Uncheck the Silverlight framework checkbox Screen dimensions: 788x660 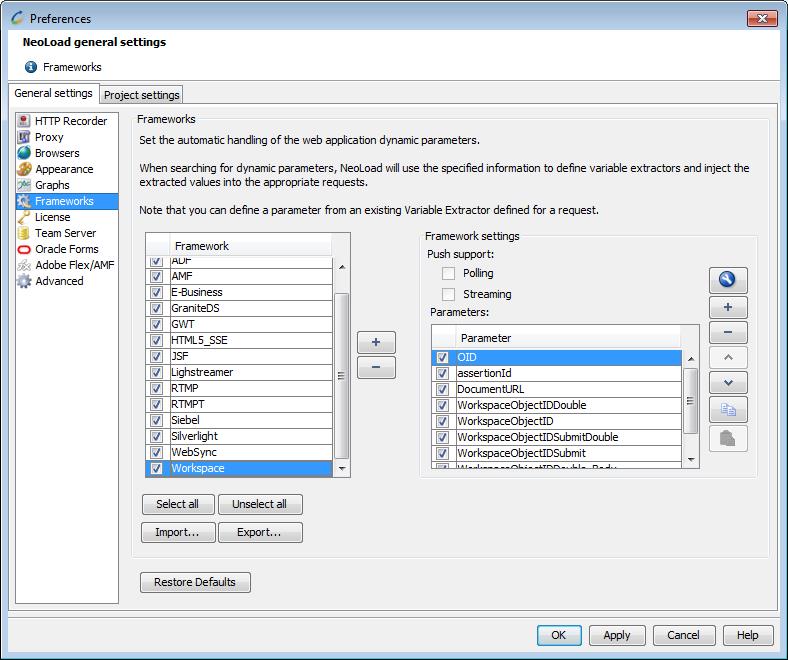(156, 436)
